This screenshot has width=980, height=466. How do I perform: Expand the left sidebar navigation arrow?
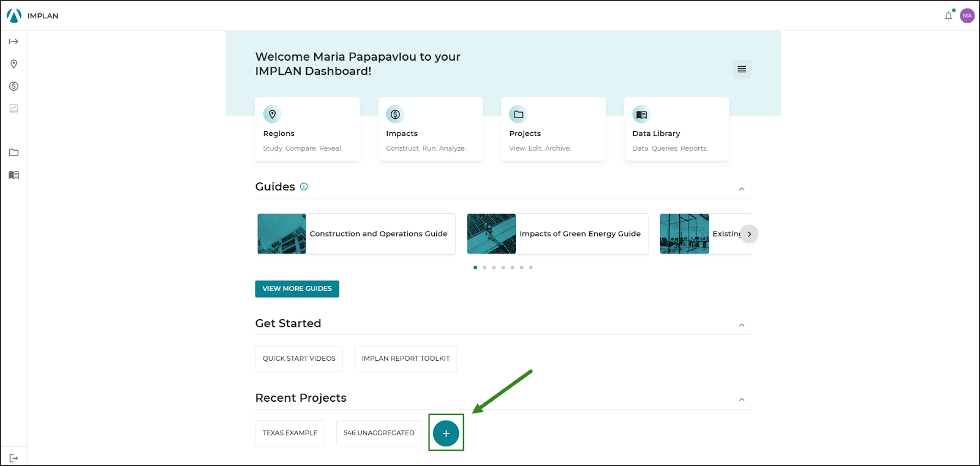pyautogui.click(x=13, y=42)
